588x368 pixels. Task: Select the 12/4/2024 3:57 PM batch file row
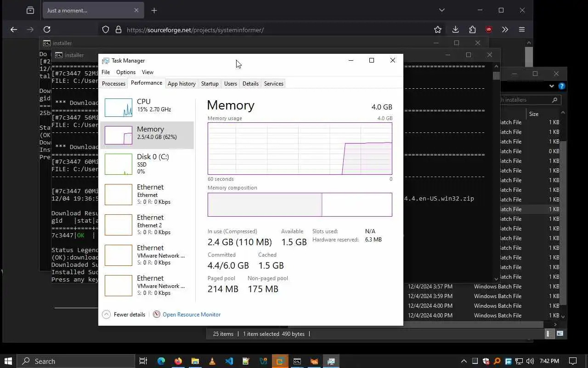(482, 287)
